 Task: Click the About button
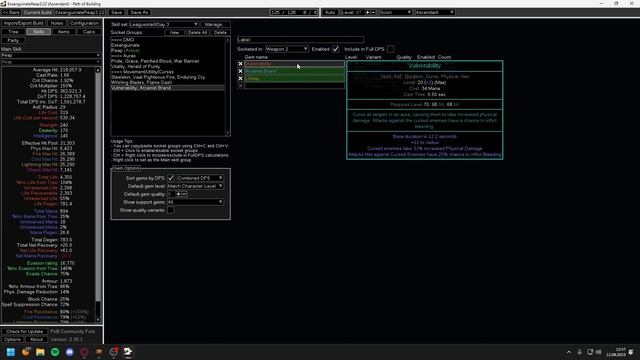pyautogui.click(x=36, y=339)
